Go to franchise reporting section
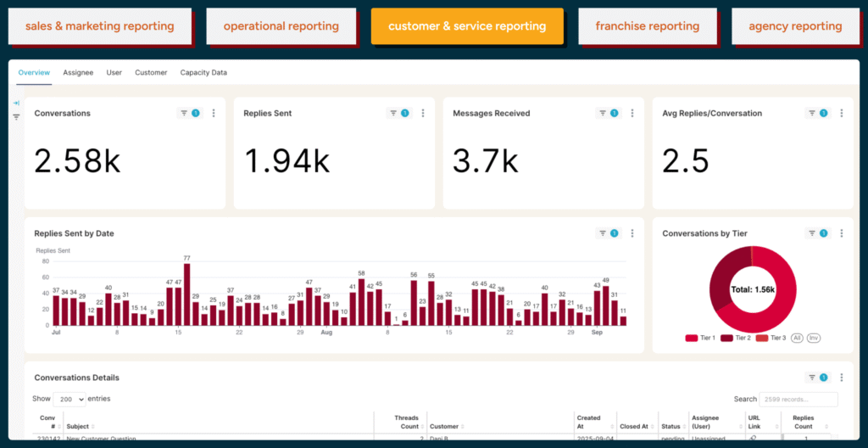868x448 pixels. pyautogui.click(x=648, y=26)
